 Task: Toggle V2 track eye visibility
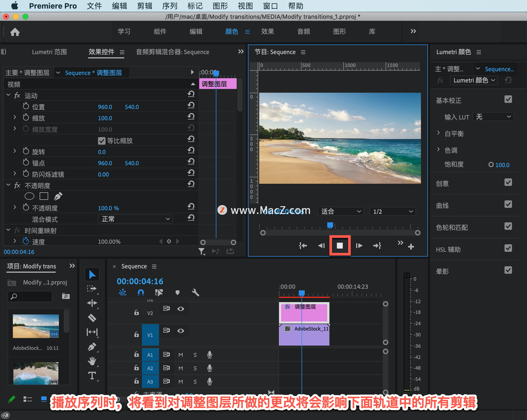(x=181, y=309)
